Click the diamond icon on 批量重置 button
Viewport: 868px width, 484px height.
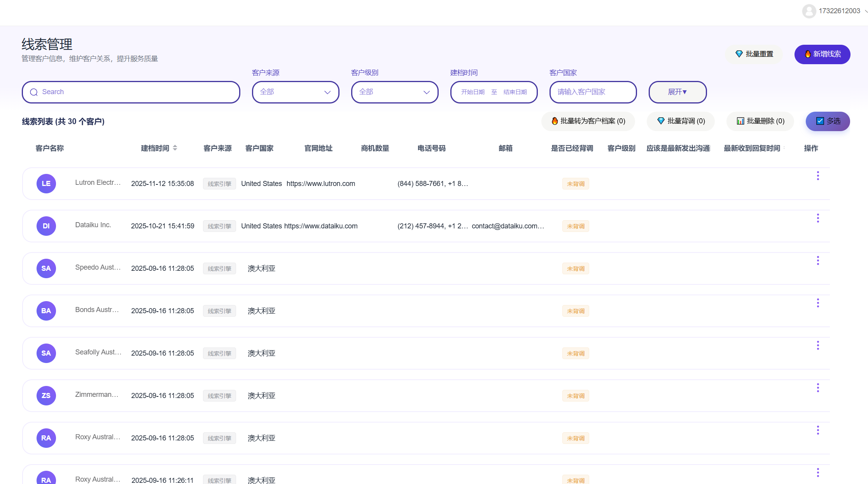(739, 54)
